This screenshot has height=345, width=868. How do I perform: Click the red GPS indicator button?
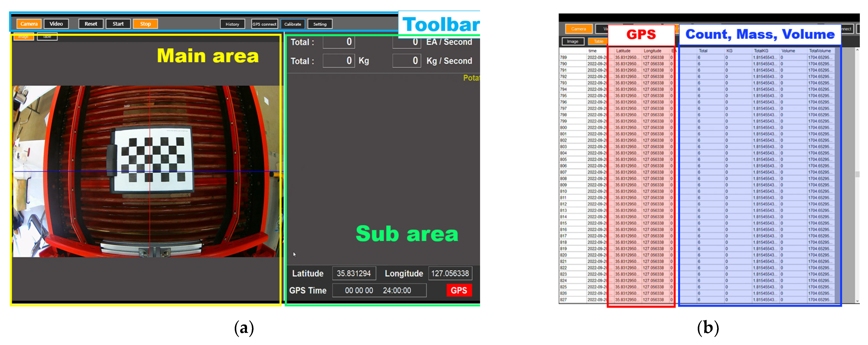tap(459, 290)
